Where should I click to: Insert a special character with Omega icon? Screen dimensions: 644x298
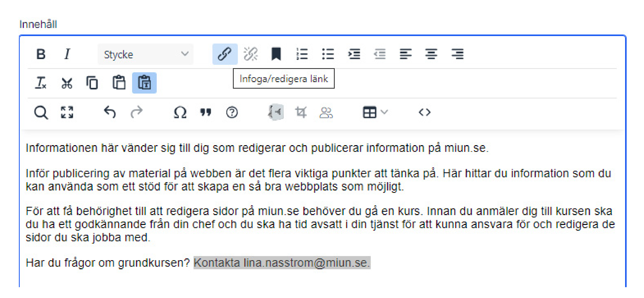tap(180, 112)
